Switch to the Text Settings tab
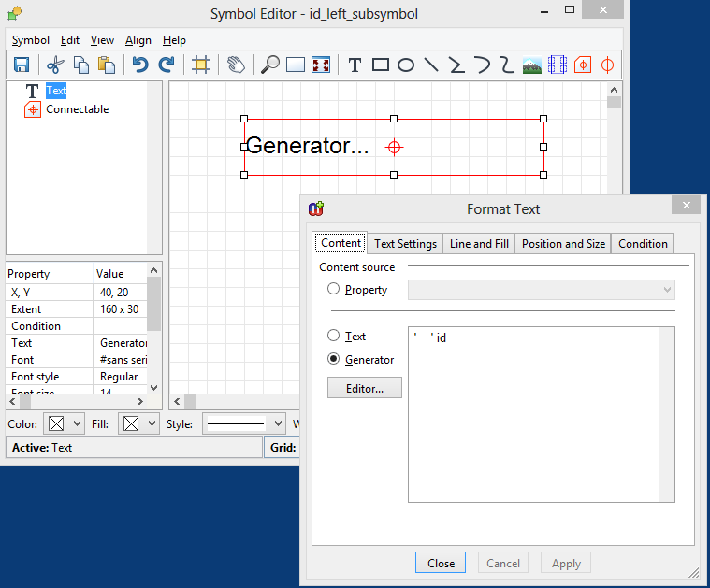 [405, 243]
